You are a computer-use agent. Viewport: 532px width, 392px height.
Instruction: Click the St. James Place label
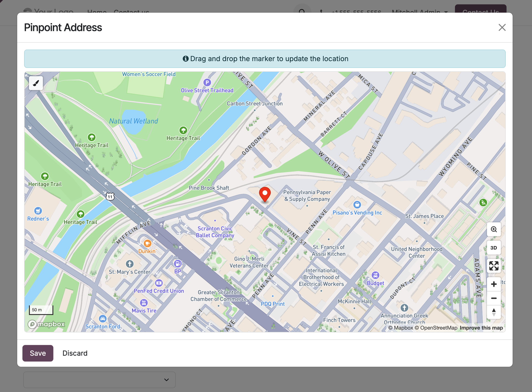424,216
